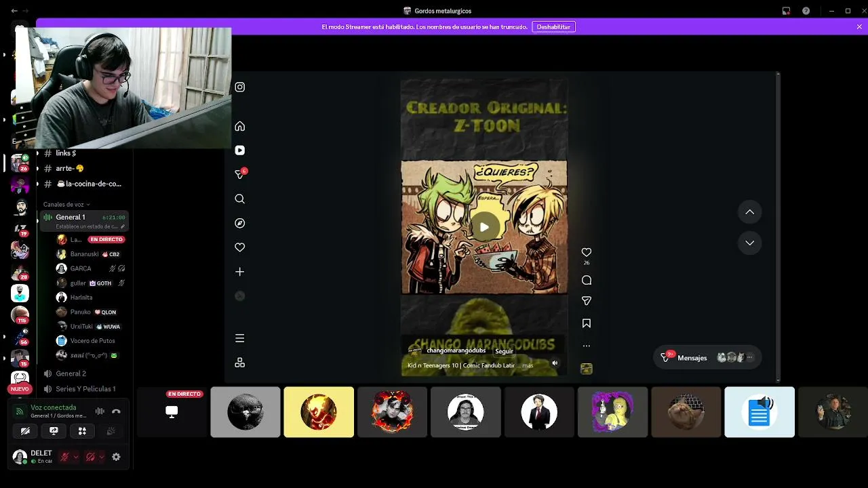This screenshot has height=488, width=868.
Task: Go to next reel down arrow
Action: pos(750,243)
